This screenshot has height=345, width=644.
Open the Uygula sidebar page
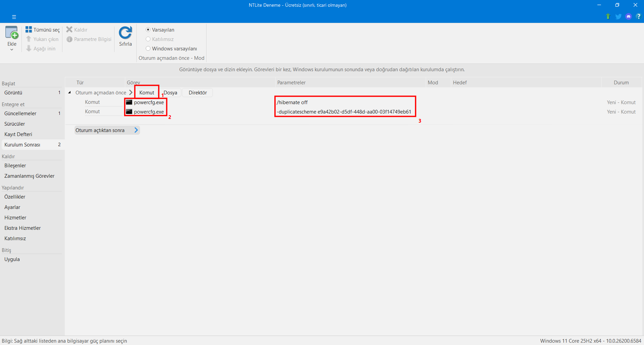tap(32, 259)
